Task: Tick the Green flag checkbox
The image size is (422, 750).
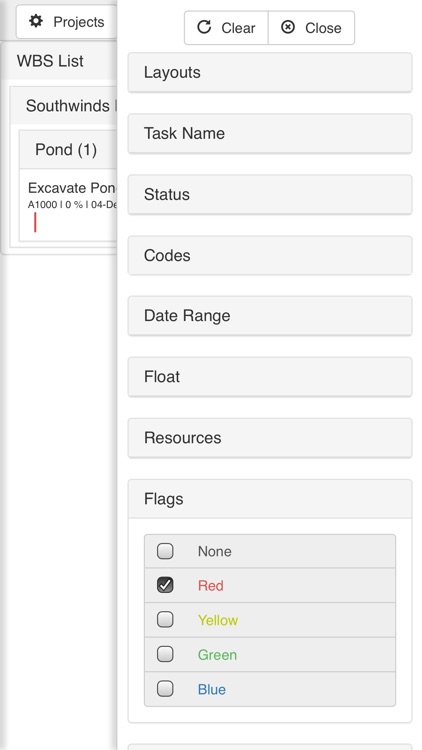Action: (165, 654)
